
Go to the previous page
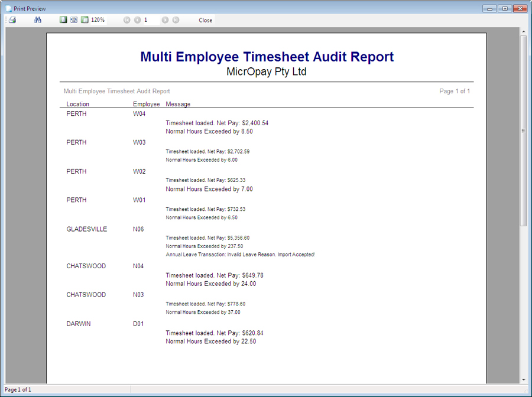click(137, 20)
